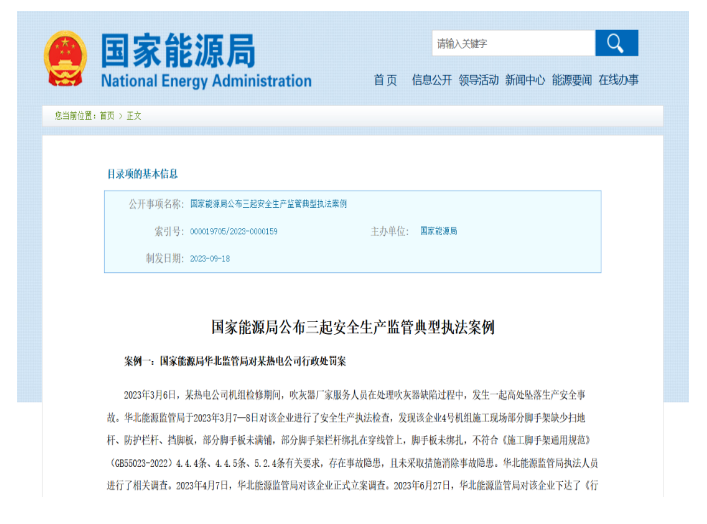Click the article headline about 典型执法案例

353,327
